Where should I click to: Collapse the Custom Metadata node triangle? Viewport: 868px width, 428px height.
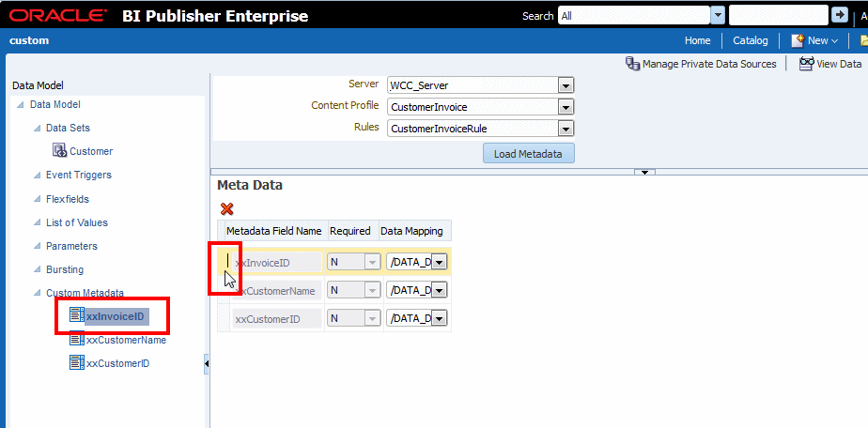click(37, 293)
